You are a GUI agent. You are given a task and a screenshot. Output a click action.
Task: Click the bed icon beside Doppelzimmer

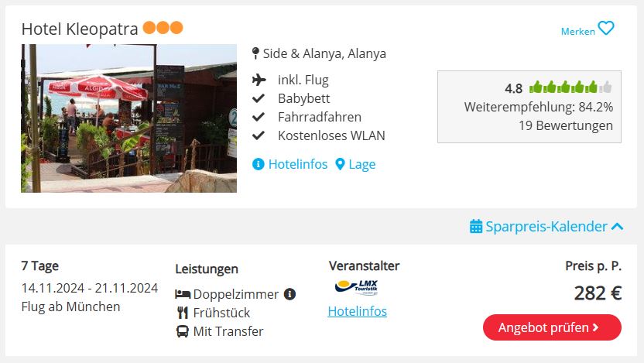pyautogui.click(x=183, y=294)
